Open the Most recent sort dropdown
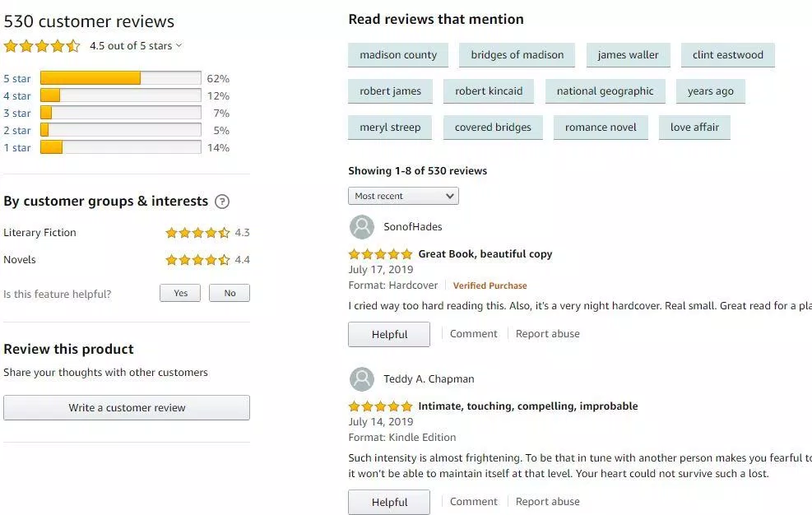Screen dimensions: 812x515 [403, 196]
